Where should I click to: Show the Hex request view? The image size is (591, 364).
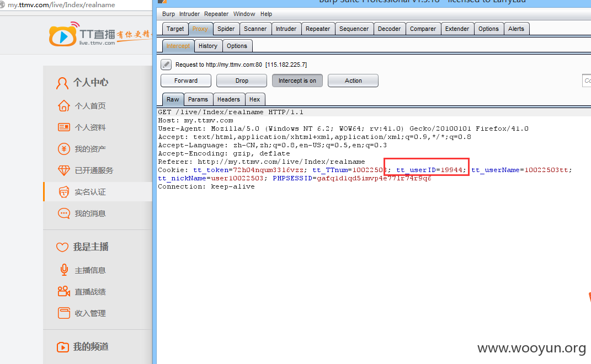click(254, 99)
